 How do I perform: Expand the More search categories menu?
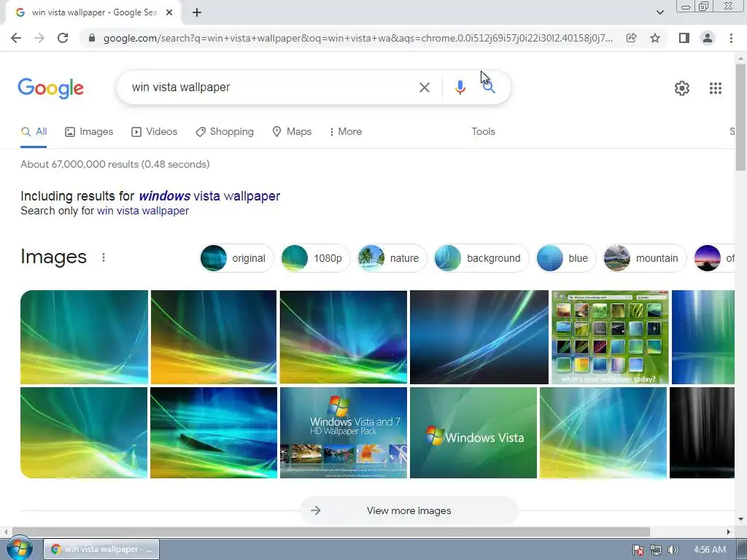(x=346, y=132)
